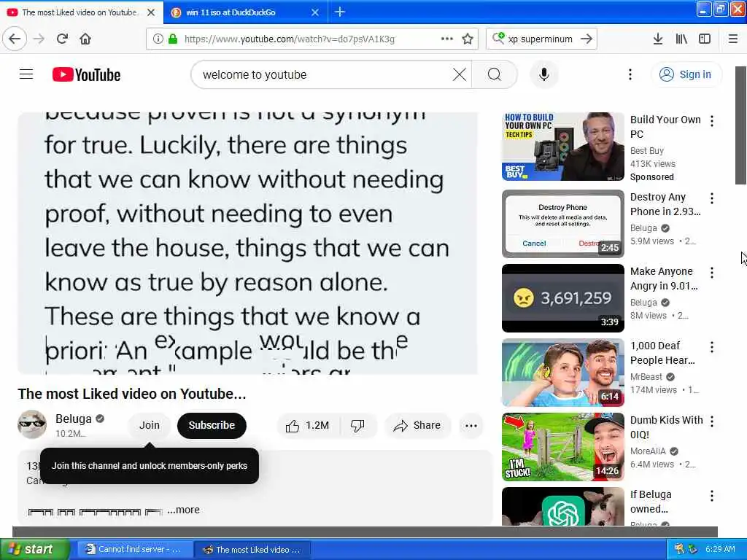Viewport: 747px width, 560px height.
Task: Expand description with ...more
Action: [x=183, y=510]
